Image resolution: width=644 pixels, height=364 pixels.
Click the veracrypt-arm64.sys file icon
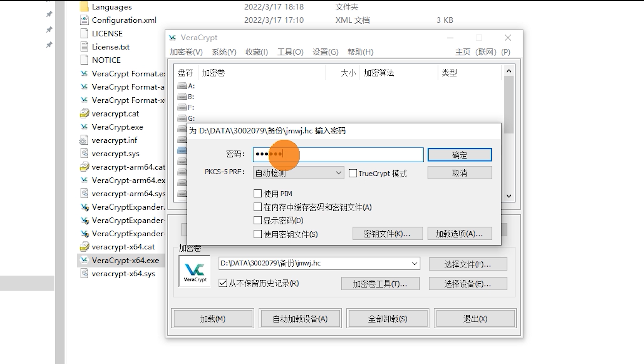point(84,193)
